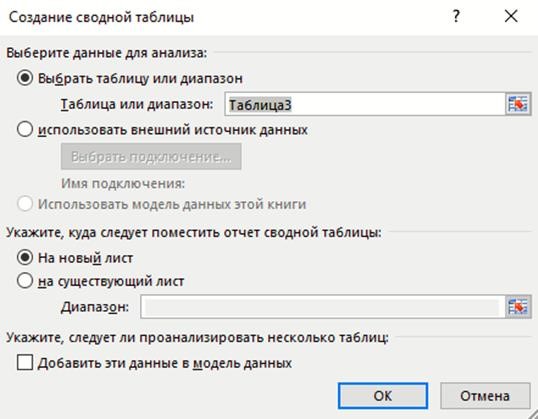The width and height of the screenshot is (538, 419).
Task: Click the Имя подключения: label text
Action: 123,184
